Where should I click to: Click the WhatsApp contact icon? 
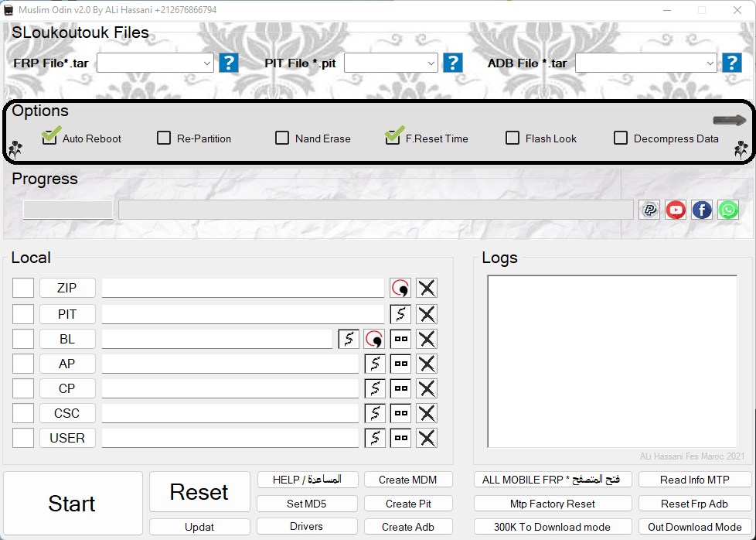728,210
